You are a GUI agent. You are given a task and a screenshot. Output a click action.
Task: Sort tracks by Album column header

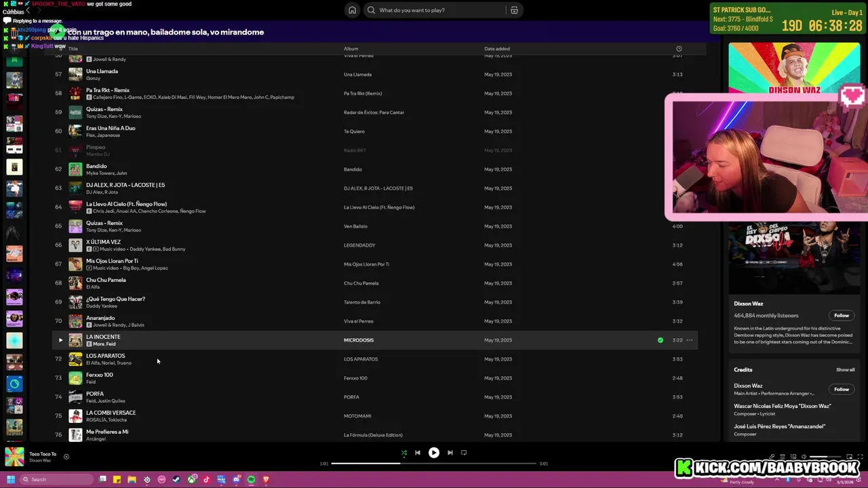[x=351, y=49]
